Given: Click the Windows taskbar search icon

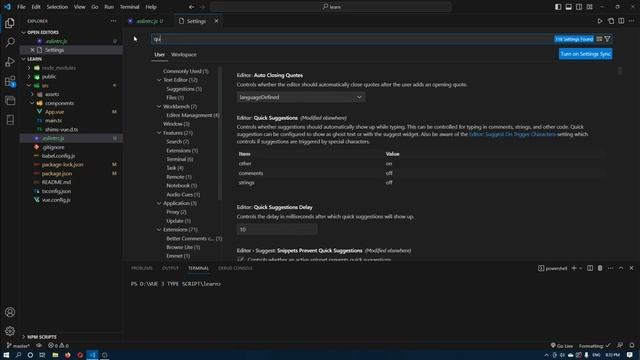Looking at the screenshot, I should pyautogui.click(x=18, y=355).
